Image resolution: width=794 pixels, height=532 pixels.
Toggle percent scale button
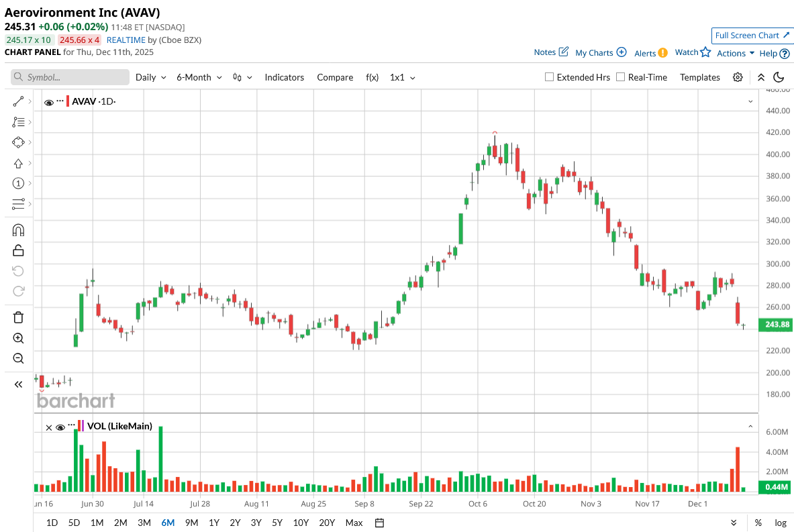758,523
